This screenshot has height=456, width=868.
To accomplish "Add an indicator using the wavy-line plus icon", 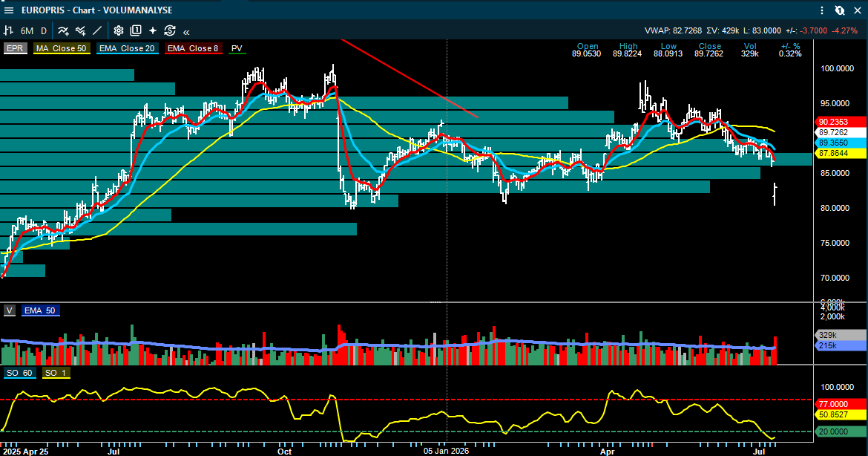I will point(64,31).
